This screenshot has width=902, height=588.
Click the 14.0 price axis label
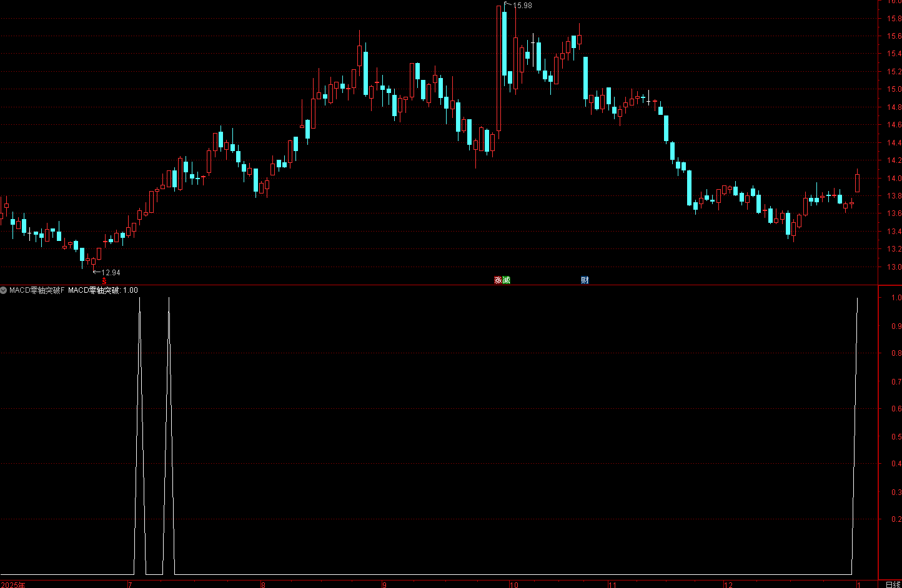click(x=895, y=179)
